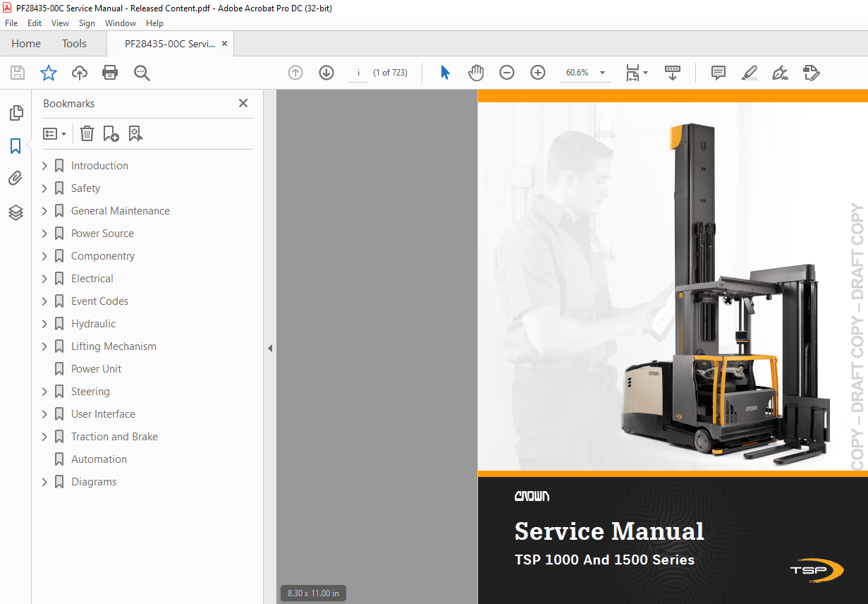The width and height of the screenshot is (868, 604).
Task: Open the Sign document pen tool
Action: point(780,73)
